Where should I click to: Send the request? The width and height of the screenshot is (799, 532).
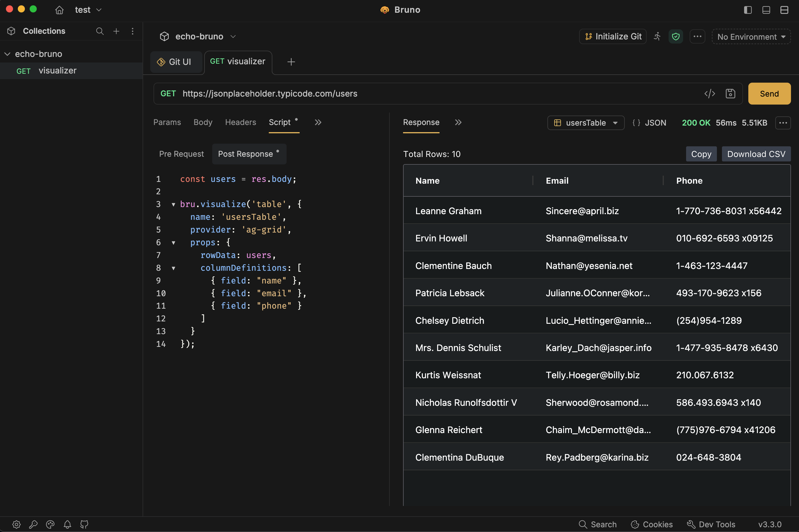pyautogui.click(x=769, y=94)
